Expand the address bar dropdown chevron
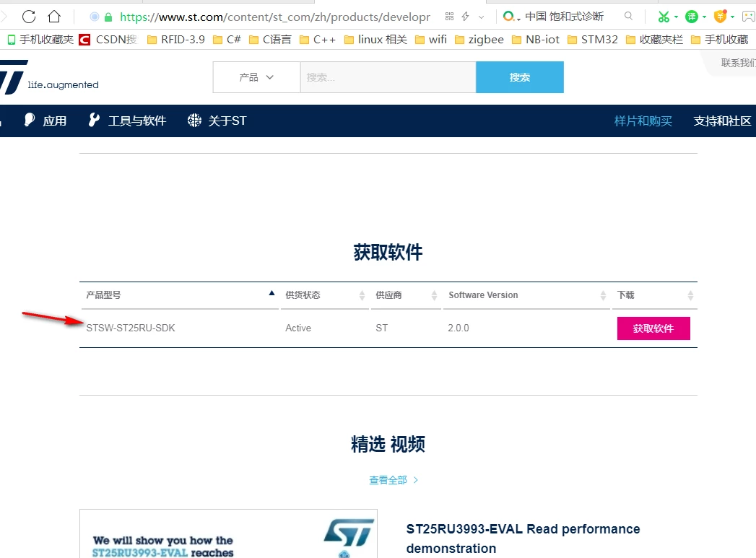Image resolution: width=756 pixels, height=558 pixels. click(481, 17)
